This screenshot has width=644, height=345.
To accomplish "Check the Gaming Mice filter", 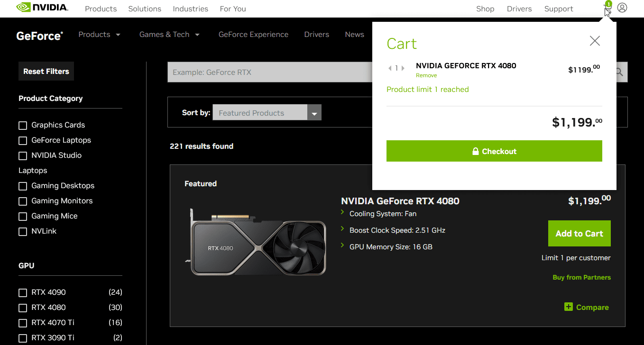I will pyautogui.click(x=23, y=217).
